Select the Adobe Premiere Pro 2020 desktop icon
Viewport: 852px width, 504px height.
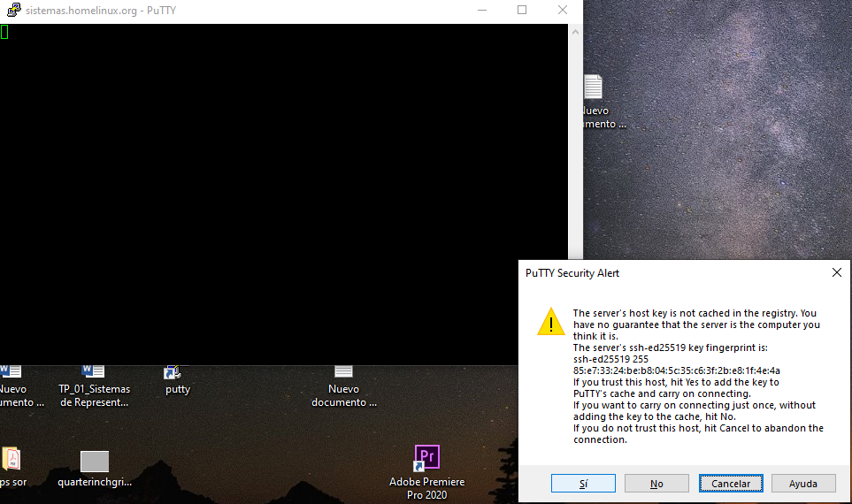[426, 459]
